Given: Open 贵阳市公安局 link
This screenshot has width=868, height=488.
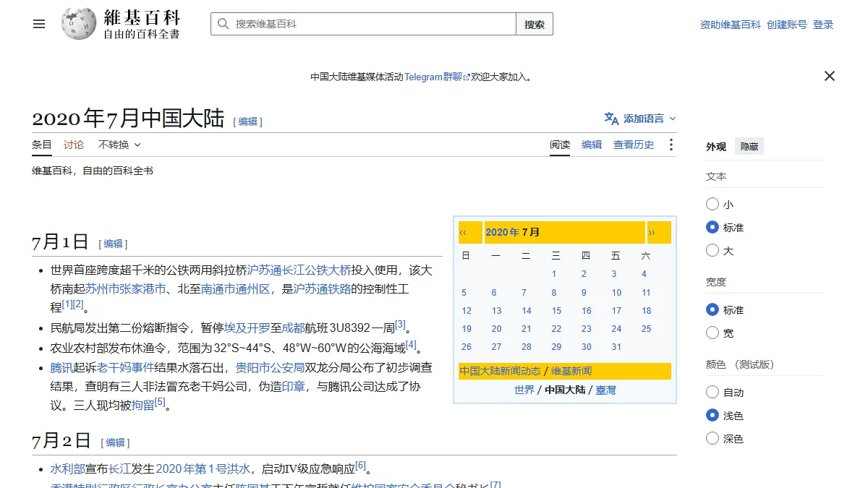Looking at the screenshot, I should [x=270, y=367].
